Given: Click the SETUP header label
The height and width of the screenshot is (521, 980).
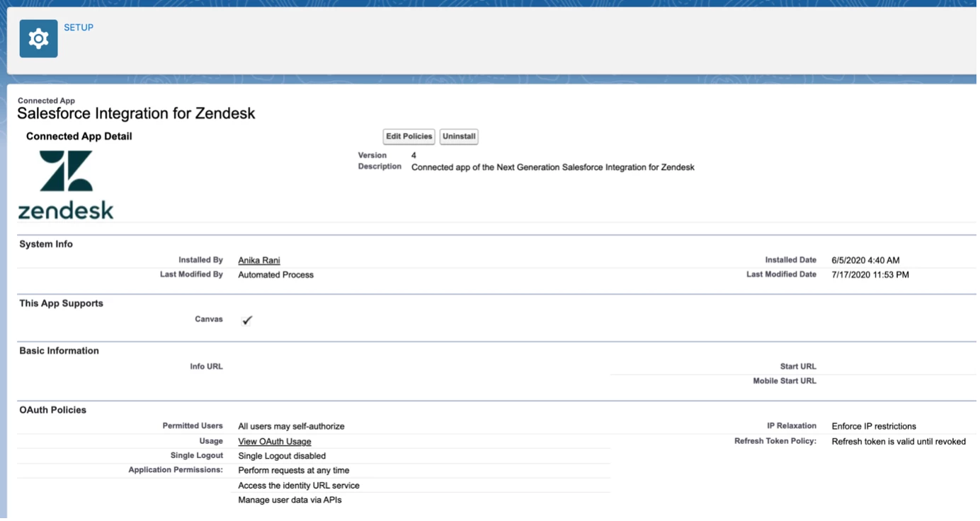Looking at the screenshot, I should click(79, 28).
